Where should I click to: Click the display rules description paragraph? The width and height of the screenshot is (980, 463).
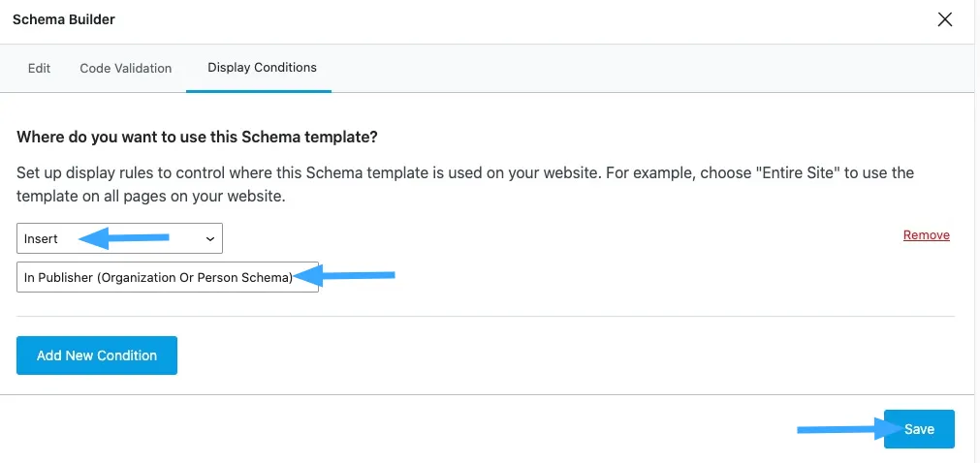point(465,183)
